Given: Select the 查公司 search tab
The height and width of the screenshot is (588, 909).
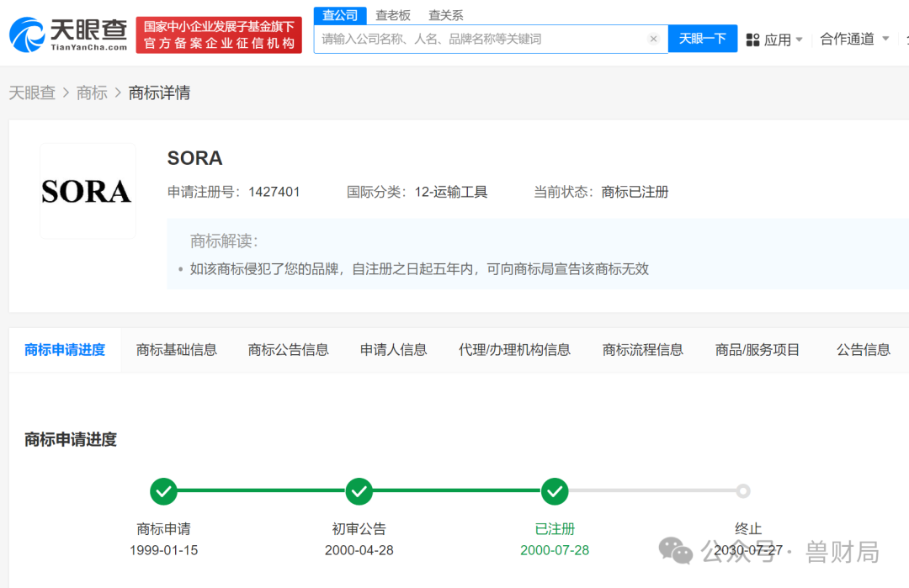Looking at the screenshot, I should pyautogui.click(x=340, y=15).
